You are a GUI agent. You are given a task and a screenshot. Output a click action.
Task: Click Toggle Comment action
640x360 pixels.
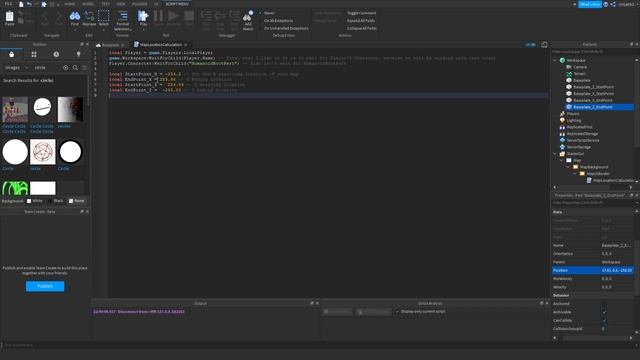click(361, 13)
